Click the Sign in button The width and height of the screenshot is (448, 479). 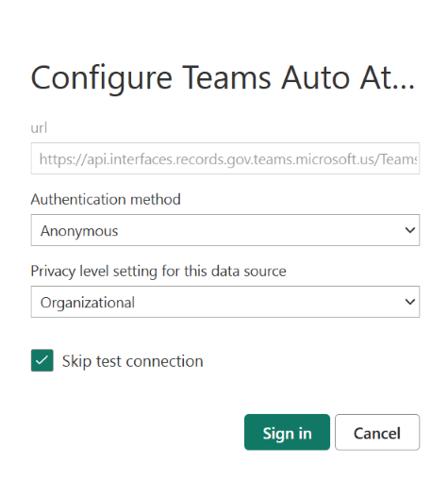tap(287, 432)
